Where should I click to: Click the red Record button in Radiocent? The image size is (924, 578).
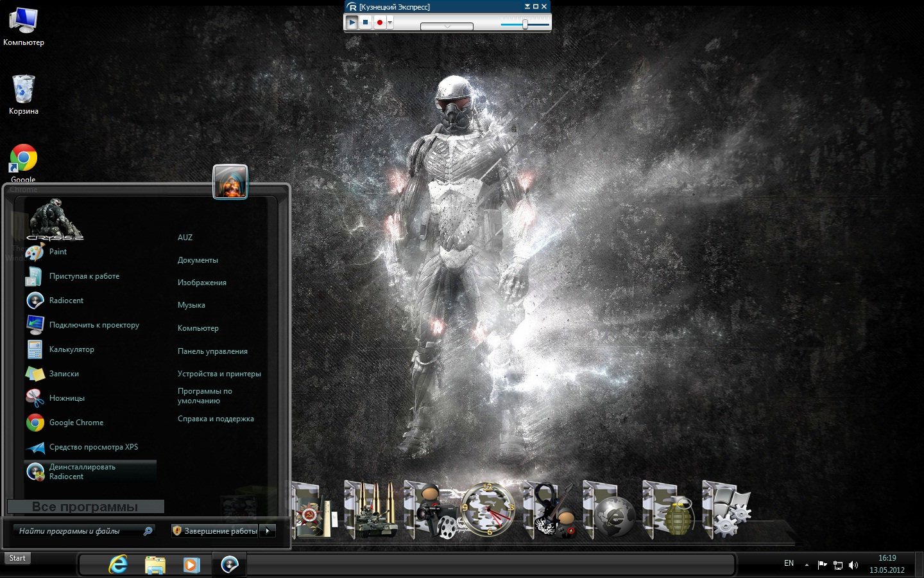coord(379,22)
